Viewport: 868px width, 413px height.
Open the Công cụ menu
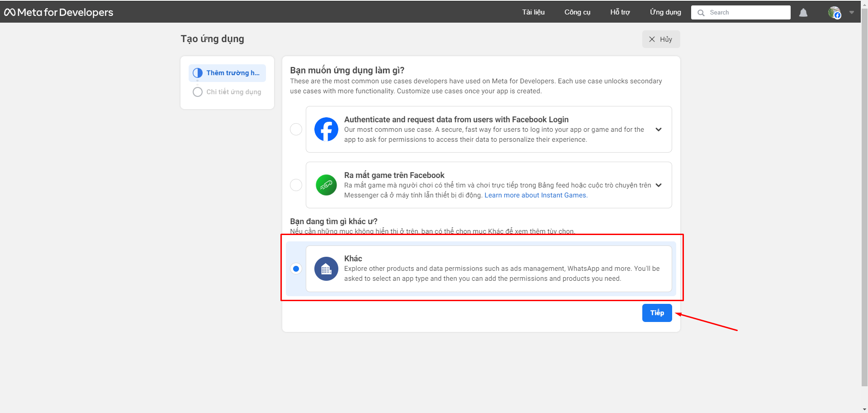point(577,12)
